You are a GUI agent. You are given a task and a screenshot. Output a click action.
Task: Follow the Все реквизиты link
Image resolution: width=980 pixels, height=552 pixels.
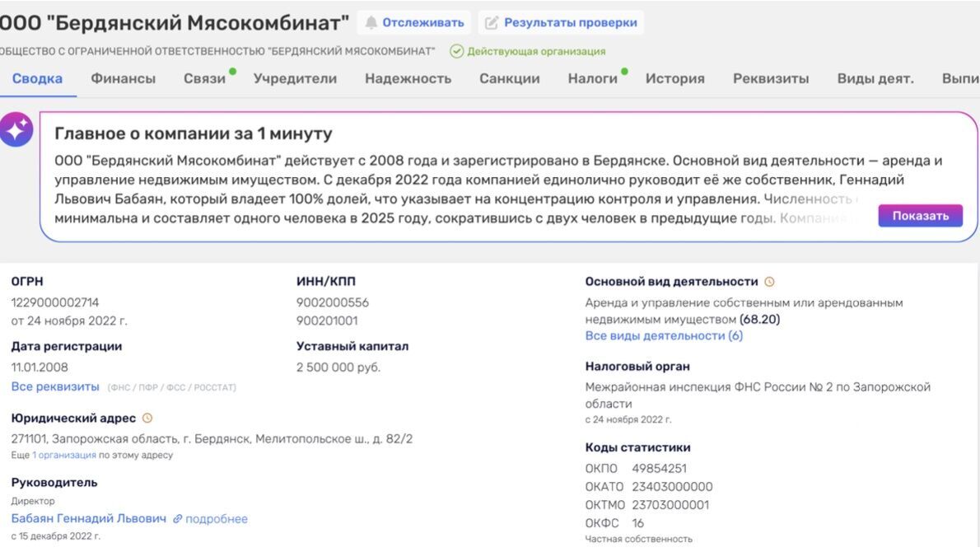(55, 387)
